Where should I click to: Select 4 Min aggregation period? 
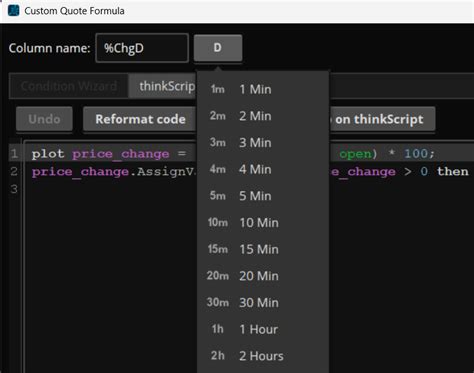point(263,169)
